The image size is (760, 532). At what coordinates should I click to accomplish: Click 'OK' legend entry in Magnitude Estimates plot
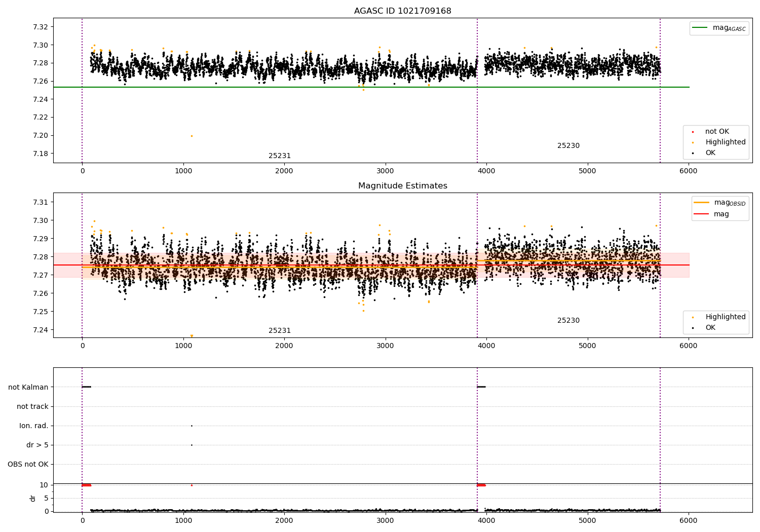(710, 328)
